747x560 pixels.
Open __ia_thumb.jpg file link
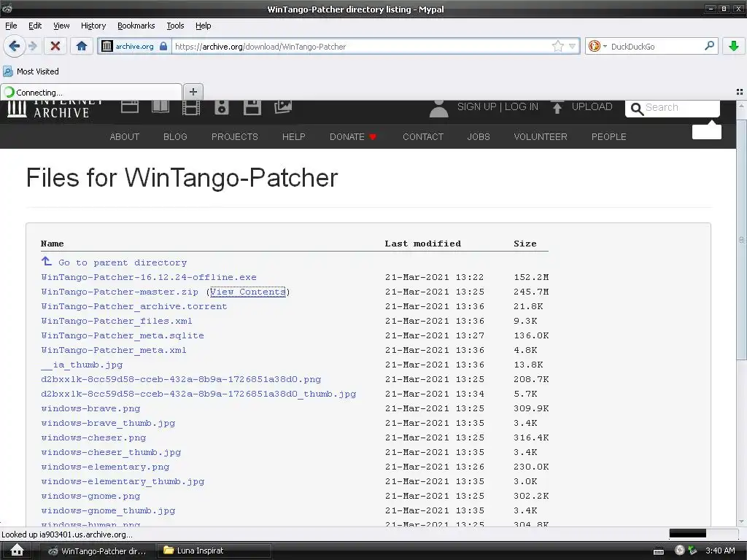(x=82, y=365)
